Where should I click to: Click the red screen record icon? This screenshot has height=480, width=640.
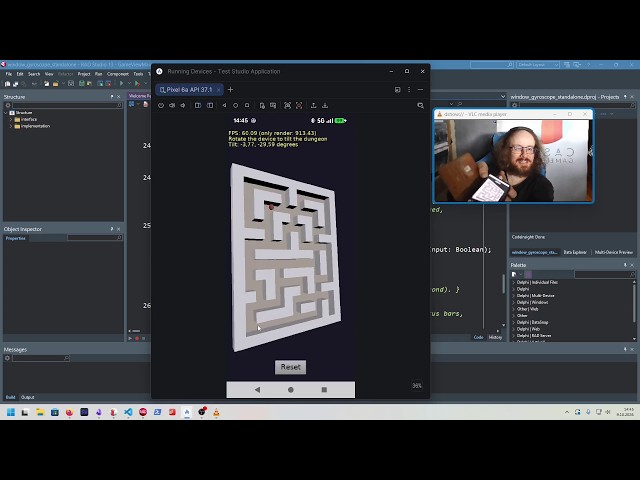coord(299,106)
